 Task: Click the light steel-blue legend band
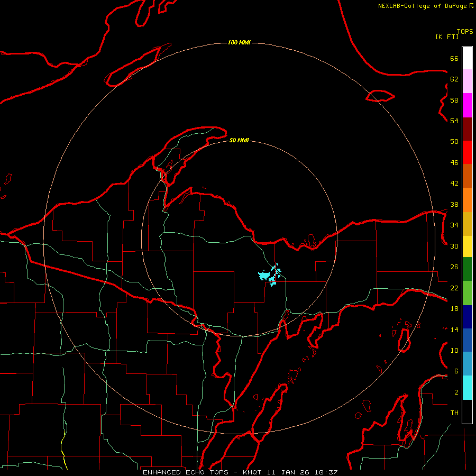coord(467,364)
